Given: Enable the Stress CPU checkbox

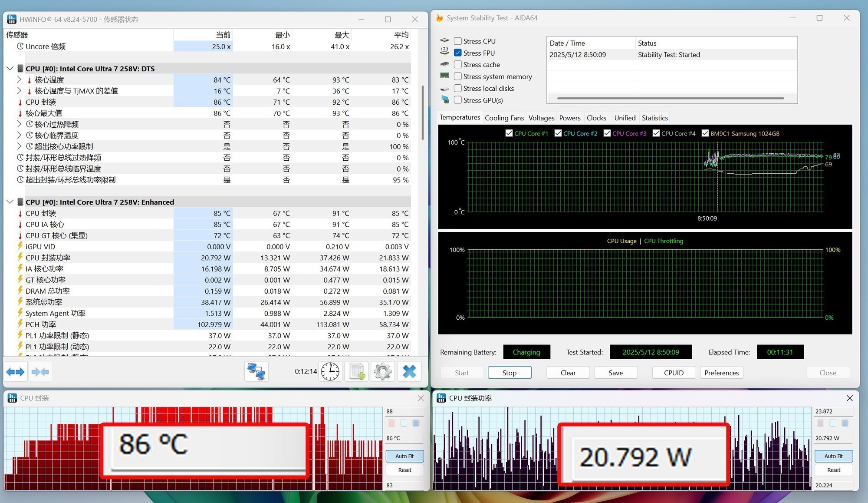Looking at the screenshot, I should point(457,41).
